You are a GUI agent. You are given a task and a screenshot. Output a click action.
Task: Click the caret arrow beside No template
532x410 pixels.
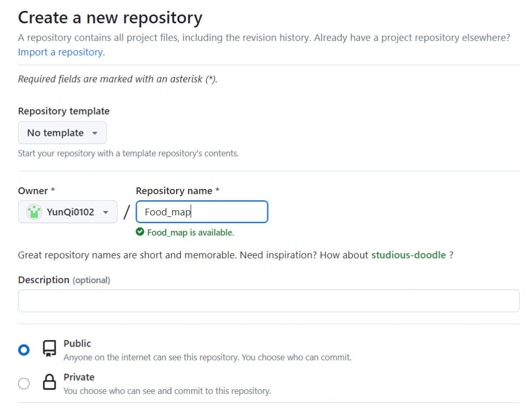(x=95, y=133)
